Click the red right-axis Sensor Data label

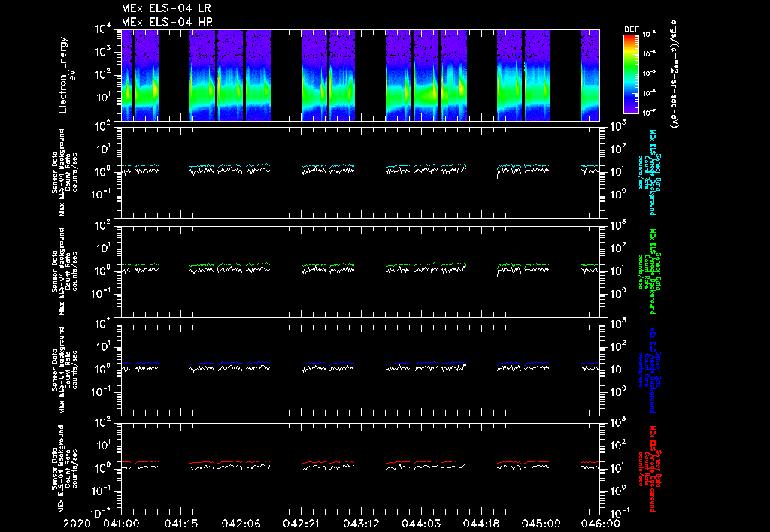649,469
